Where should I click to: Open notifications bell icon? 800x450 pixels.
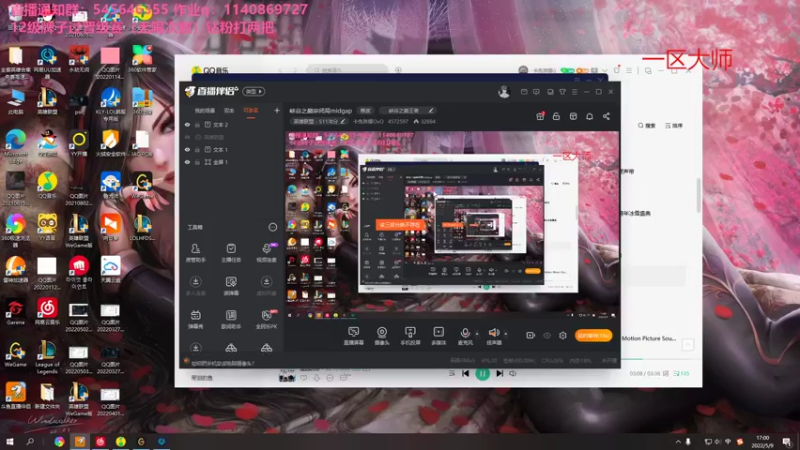click(x=589, y=116)
